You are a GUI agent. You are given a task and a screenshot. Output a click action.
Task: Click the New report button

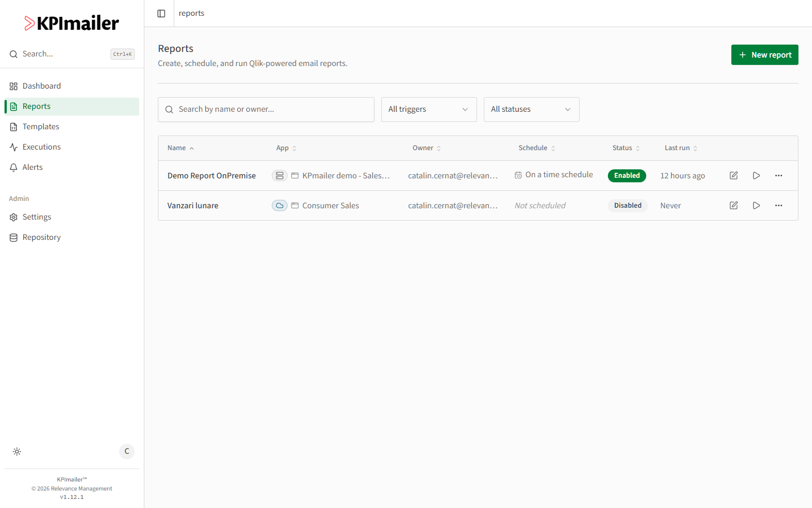[765, 55]
